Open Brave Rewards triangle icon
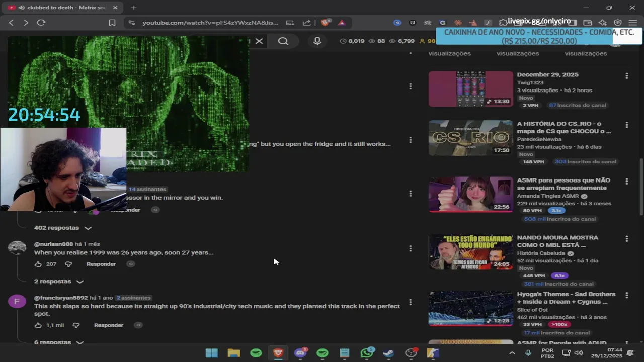Viewport: 644px width, 362px height. pyautogui.click(x=342, y=23)
